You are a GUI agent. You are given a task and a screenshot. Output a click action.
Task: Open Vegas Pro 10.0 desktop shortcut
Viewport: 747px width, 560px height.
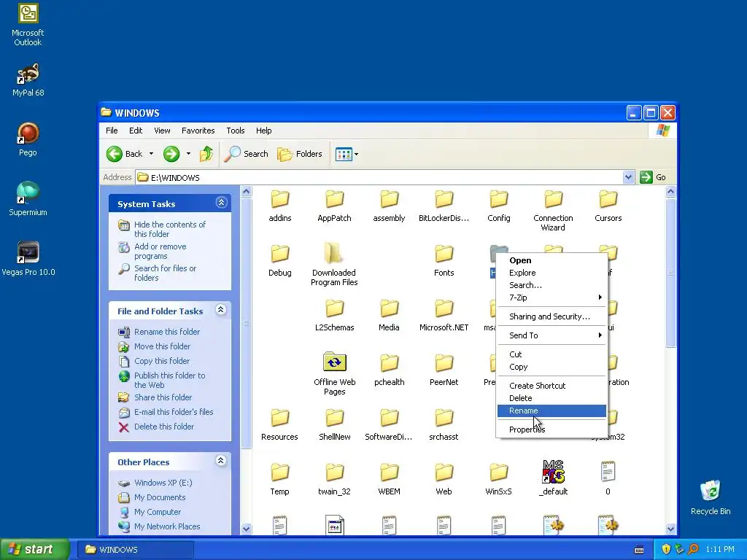click(x=28, y=259)
